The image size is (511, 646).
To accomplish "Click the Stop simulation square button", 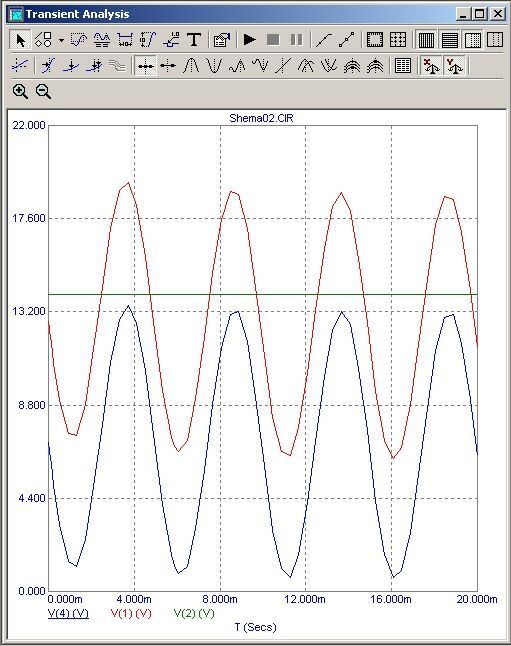I will point(273,40).
